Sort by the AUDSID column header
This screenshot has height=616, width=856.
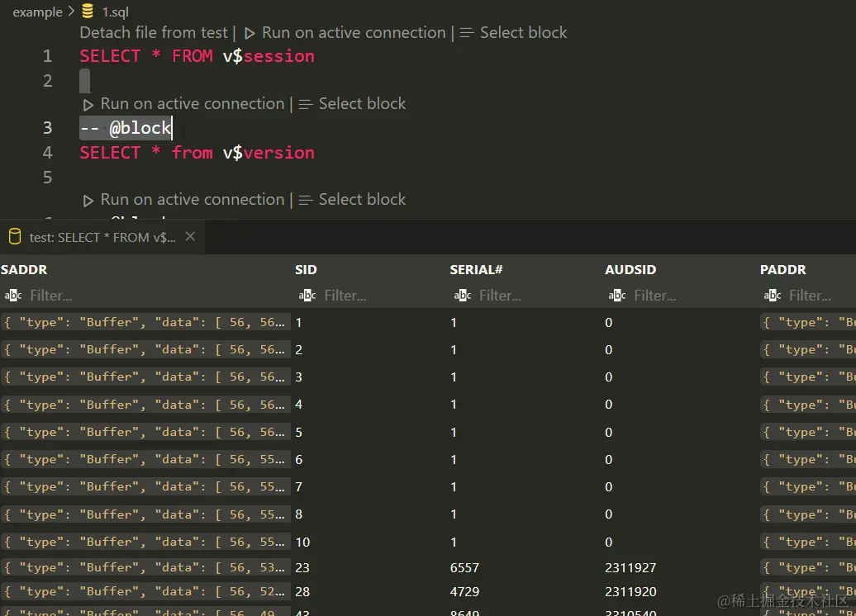[x=630, y=269]
